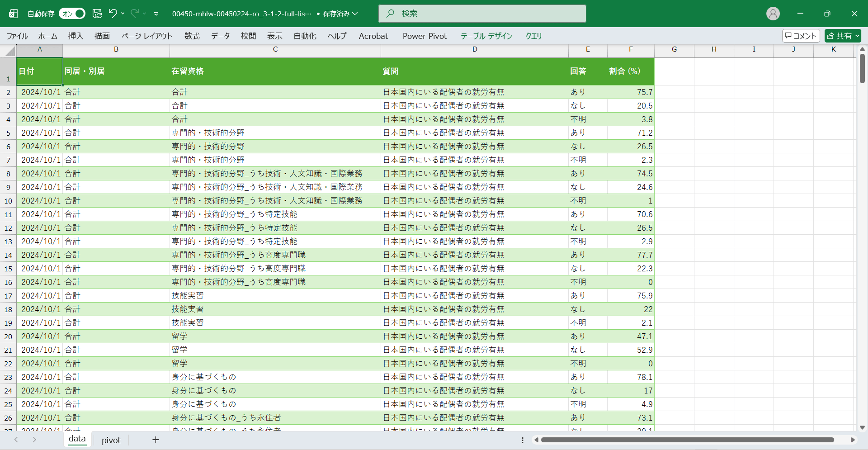Viewport: 868px width, 450px height.
Task: Add a new sheet with plus icon
Action: 156,440
